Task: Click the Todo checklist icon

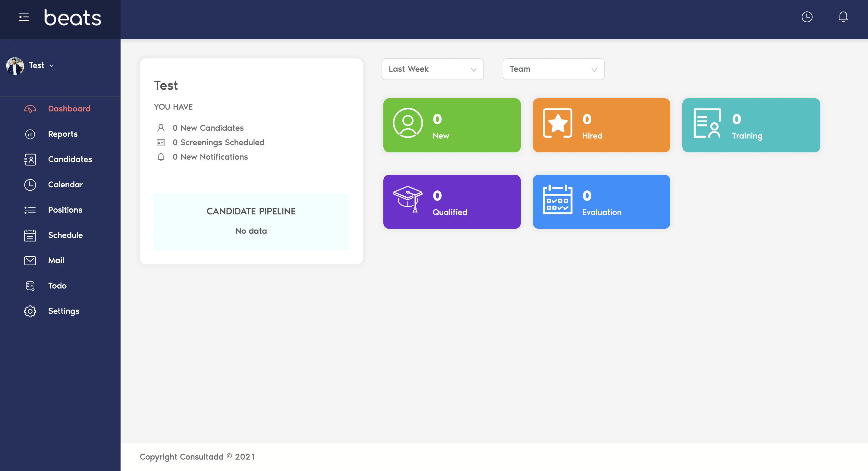Action: (x=30, y=286)
